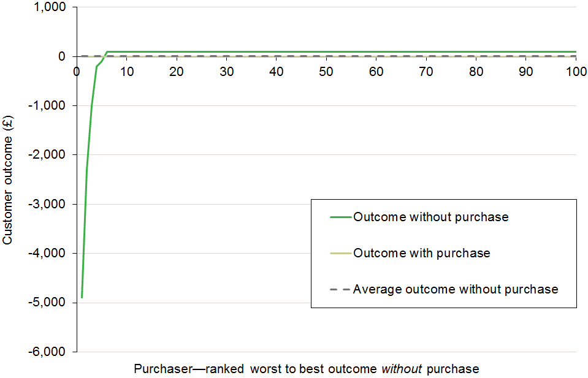
Task: Click the x-axis tick label 100
Action: 576,72
